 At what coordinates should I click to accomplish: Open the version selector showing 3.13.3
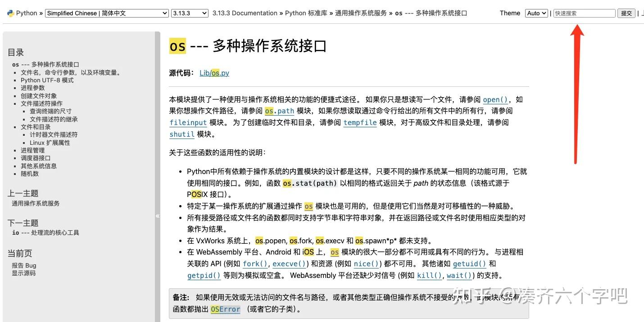click(189, 13)
